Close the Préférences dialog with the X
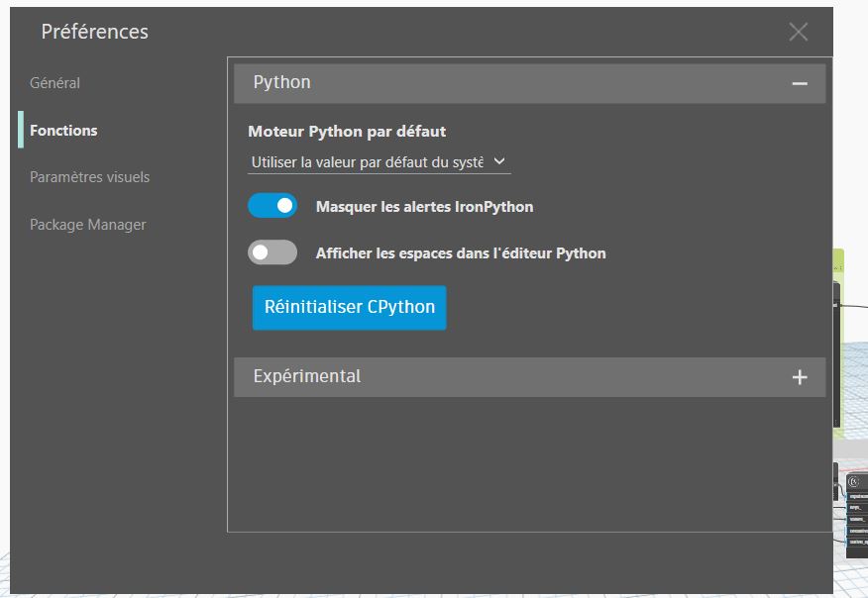 [798, 32]
